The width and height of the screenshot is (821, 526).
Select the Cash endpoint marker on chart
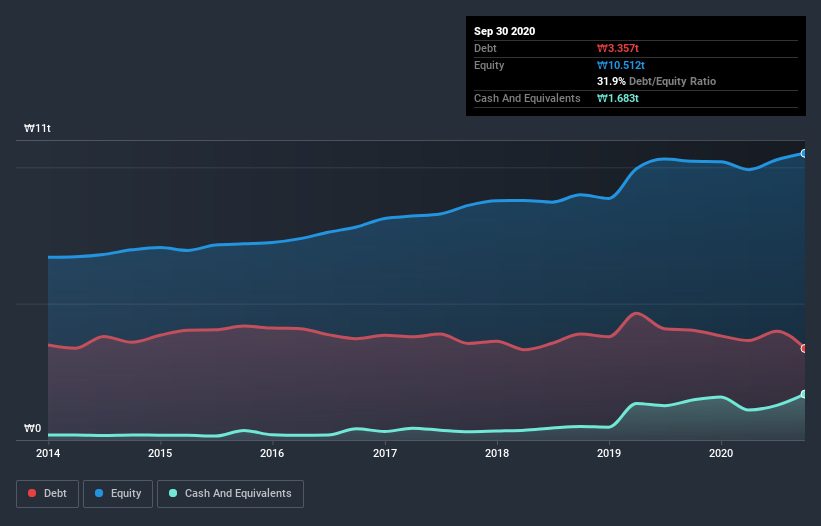pyautogui.click(x=804, y=394)
